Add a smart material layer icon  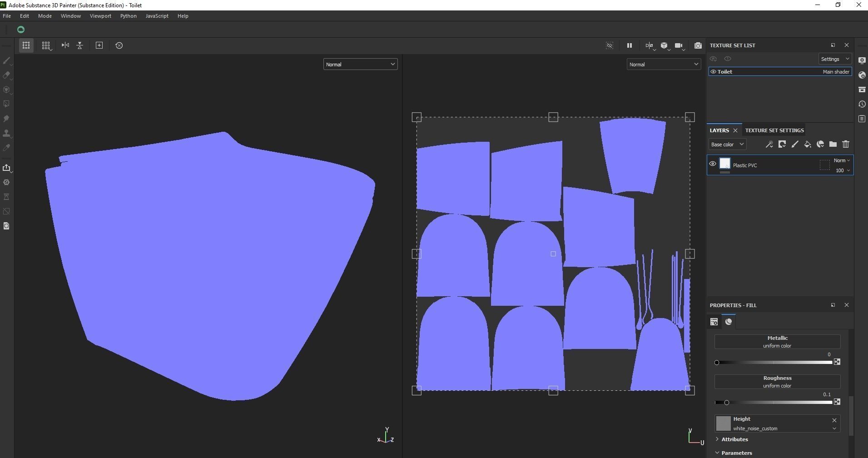pos(820,144)
